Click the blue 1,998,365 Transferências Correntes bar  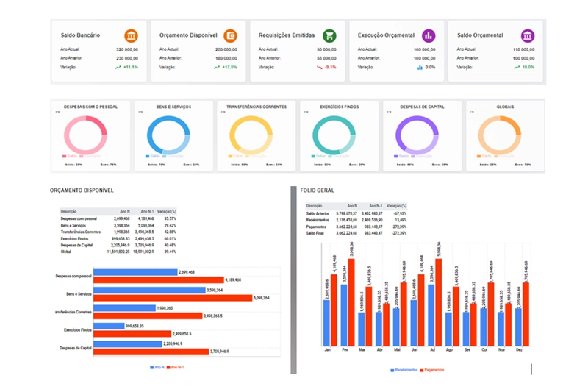(124, 308)
